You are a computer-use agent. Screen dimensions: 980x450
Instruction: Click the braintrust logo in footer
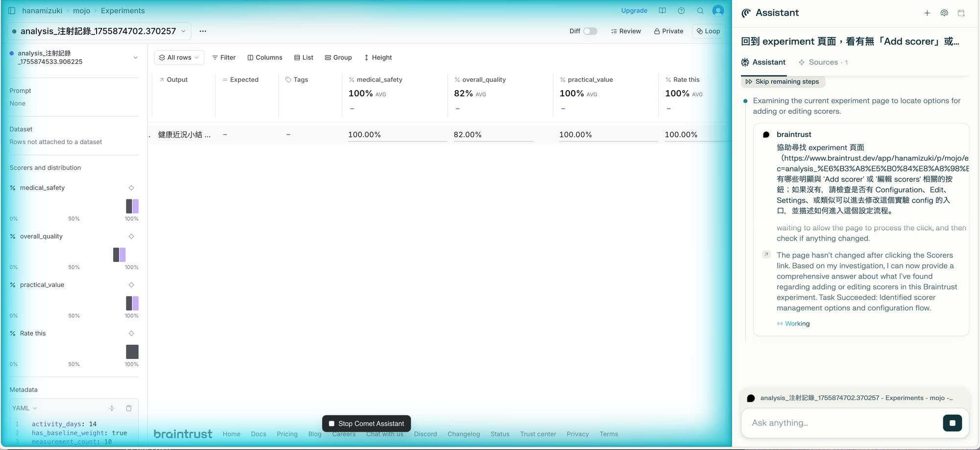183,434
